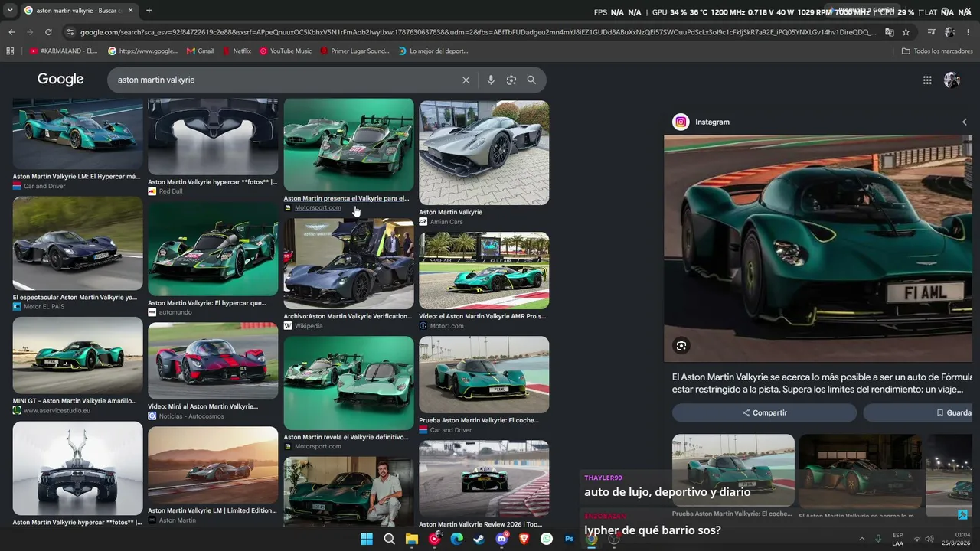The height and width of the screenshot is (551, 980).
Task: Open the Primer Lugar Sound bookmark
Action: click(354, 51)
